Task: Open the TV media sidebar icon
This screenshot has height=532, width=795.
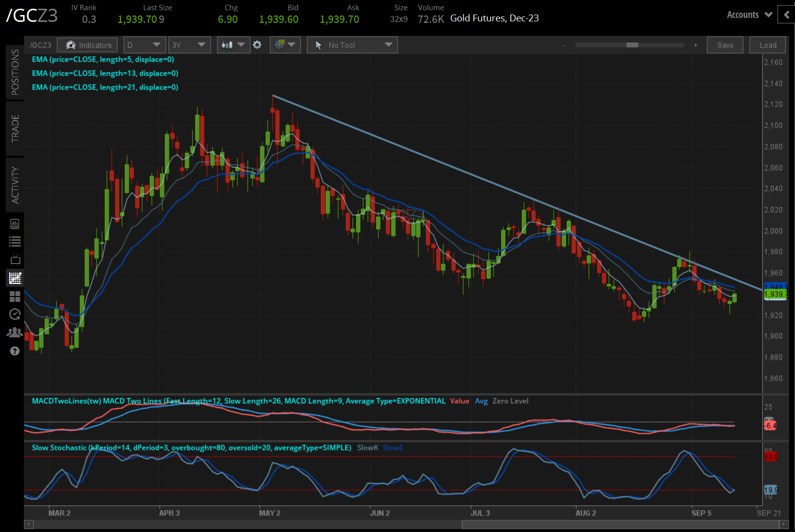Action: point(15,260)
